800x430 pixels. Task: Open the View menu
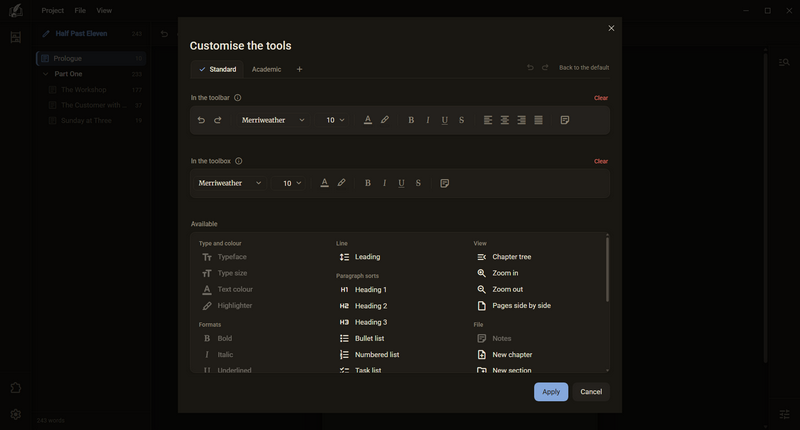pos(104,10)
